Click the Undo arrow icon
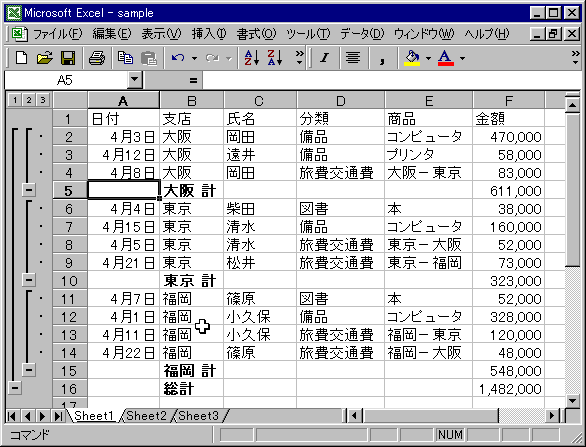 (178, 58)
